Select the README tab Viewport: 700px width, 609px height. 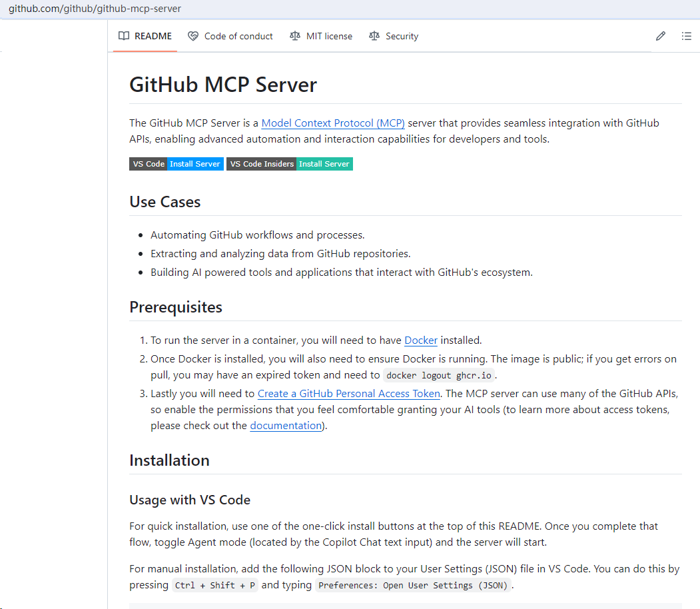151,36
